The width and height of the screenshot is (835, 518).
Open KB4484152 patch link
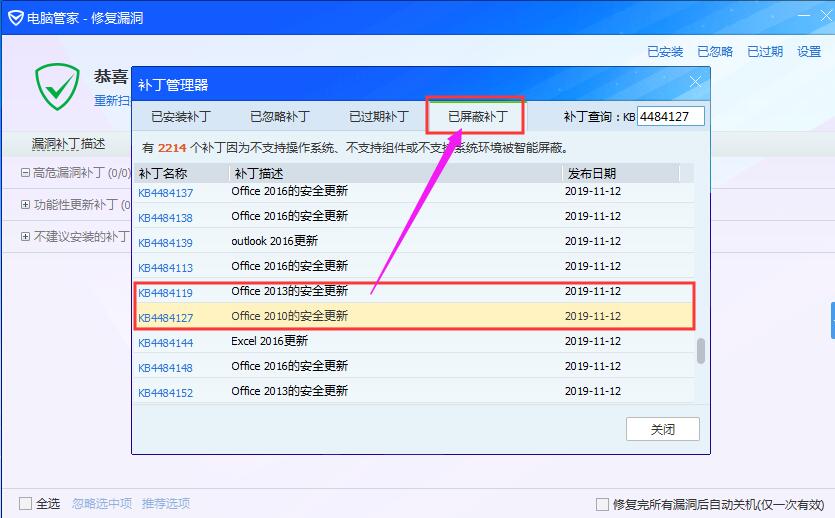(166, 393)
